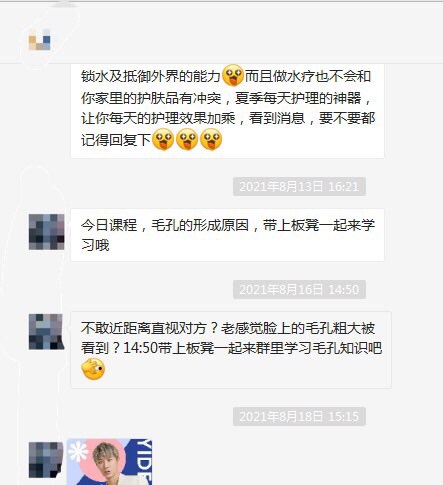Screen dimensions: 443x485
Task: Click second emoji after 记得回复下
Action: 187,139
